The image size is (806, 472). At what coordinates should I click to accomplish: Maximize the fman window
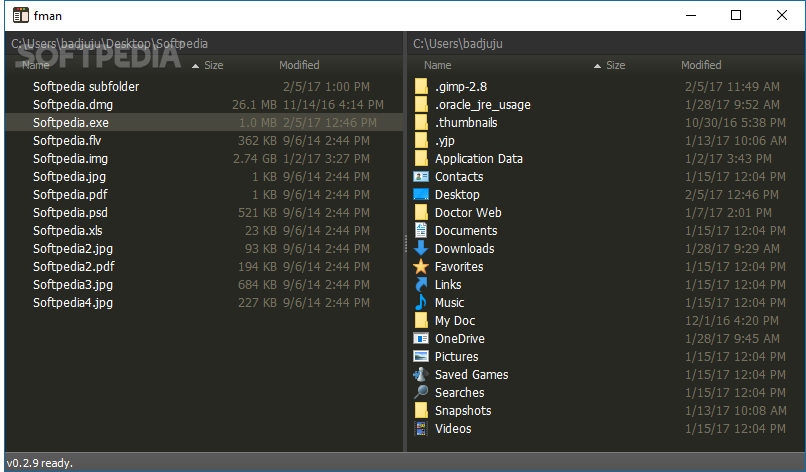736,15
